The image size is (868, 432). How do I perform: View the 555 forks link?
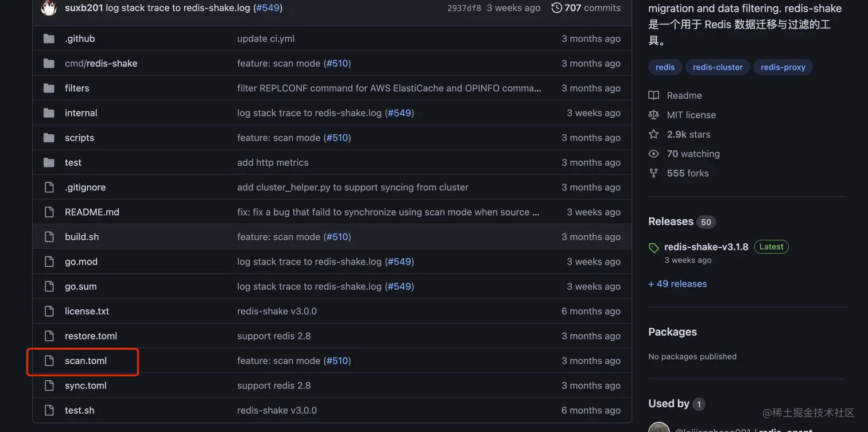coord(688,173)
